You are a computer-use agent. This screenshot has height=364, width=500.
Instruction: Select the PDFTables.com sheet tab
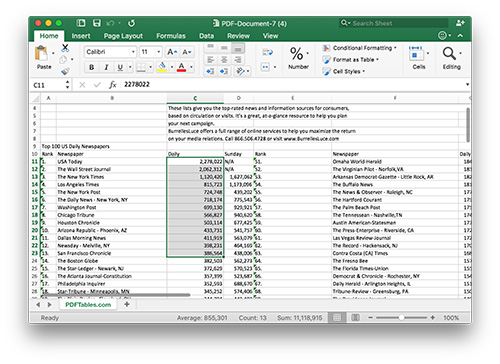(88, 304)
